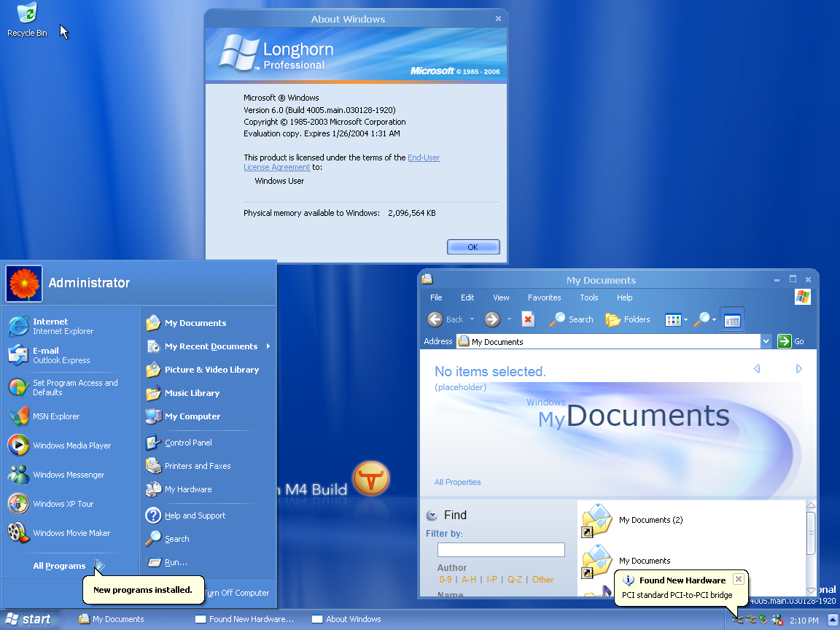The height and width of the screenshot is (630, 840).
Task: Click the Internet Explorer icon in Start menu
Action: [18, 326]
